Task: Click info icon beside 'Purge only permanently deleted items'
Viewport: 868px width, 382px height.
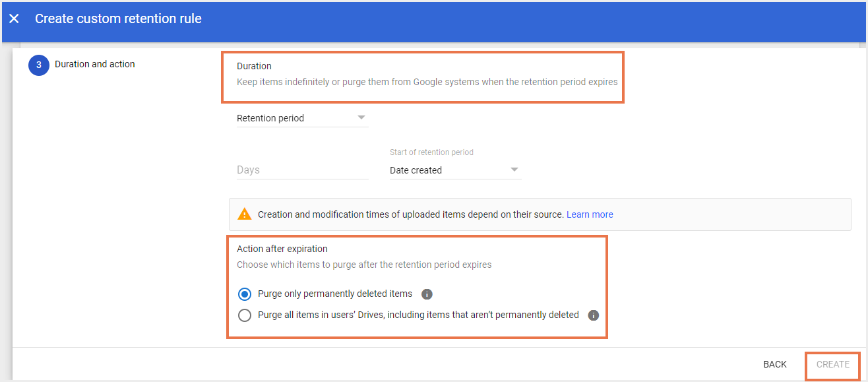Action: [x=427, y=294]
